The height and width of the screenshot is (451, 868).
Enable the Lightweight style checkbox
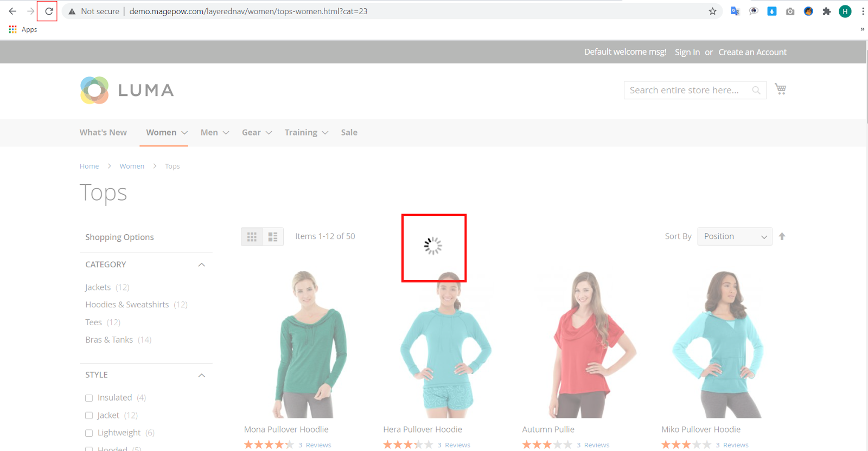coord(89,433)
